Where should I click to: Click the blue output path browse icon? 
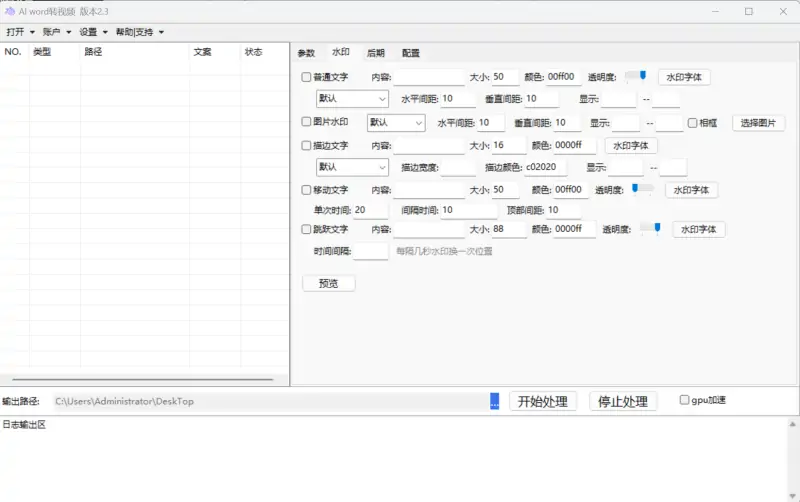[x=494, y=401]
